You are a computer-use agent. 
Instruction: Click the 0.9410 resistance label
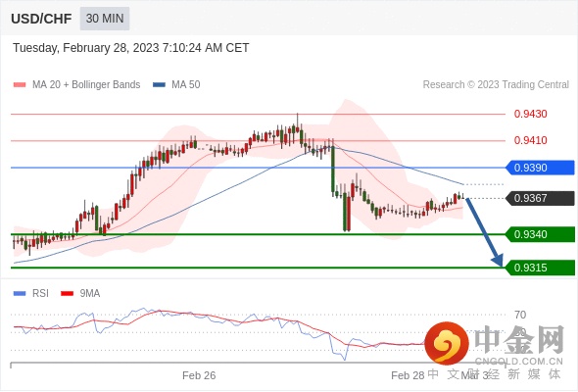tap(530, 140)
